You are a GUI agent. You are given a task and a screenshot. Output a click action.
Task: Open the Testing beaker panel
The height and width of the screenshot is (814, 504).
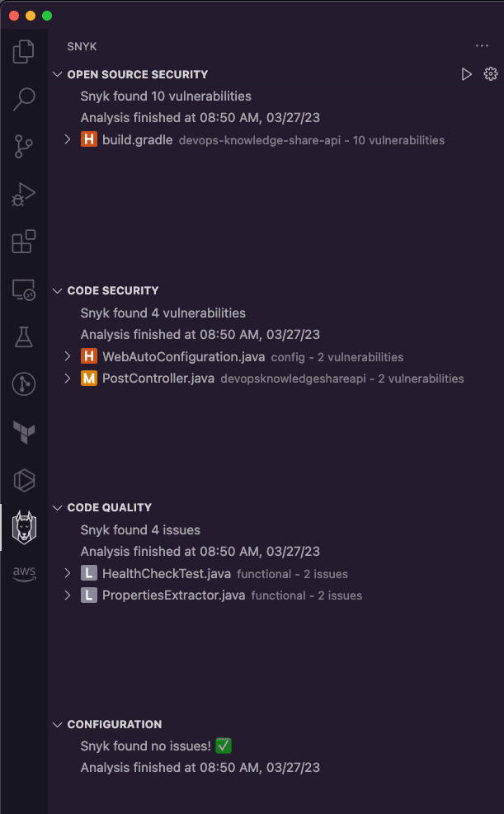(x=23, y=336)
